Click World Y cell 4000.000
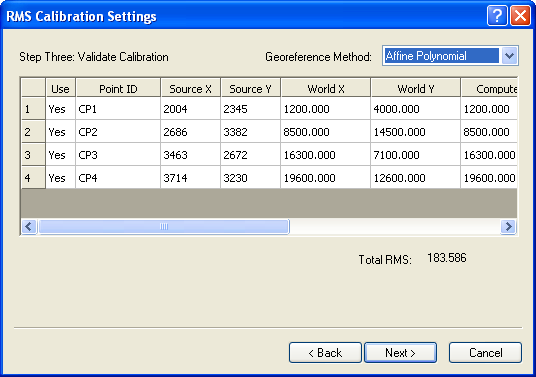Image resolution: width=536 pixels, height=377 pixels. point(416,109)
